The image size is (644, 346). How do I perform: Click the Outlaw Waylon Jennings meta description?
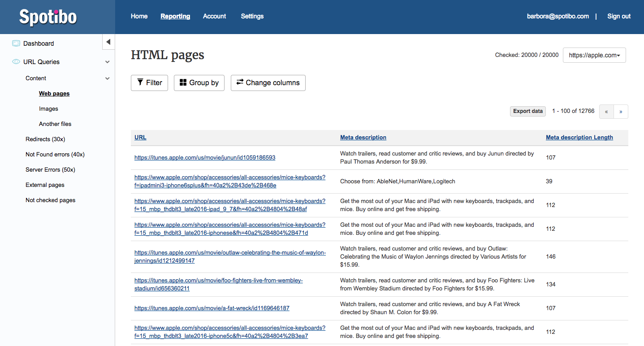pos(433,257)
